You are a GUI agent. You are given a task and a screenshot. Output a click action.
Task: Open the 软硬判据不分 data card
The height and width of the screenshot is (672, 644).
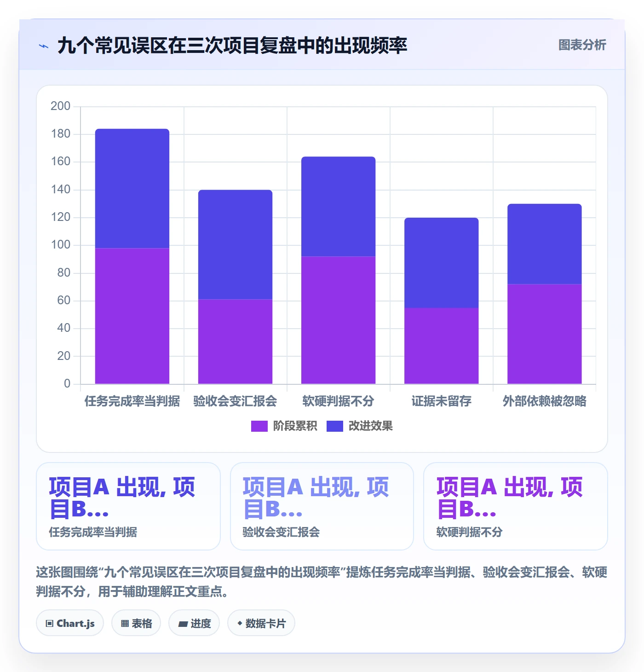[516, 506]
